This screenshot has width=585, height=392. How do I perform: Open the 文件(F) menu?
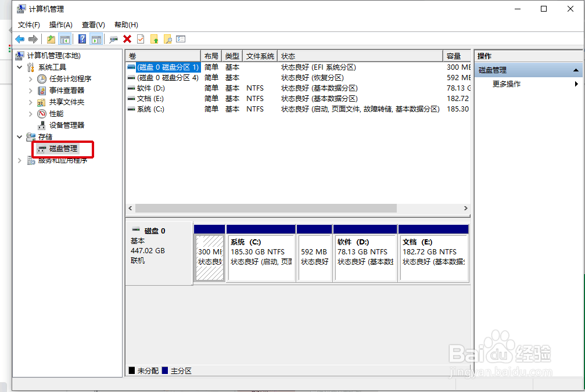[28, 24]
